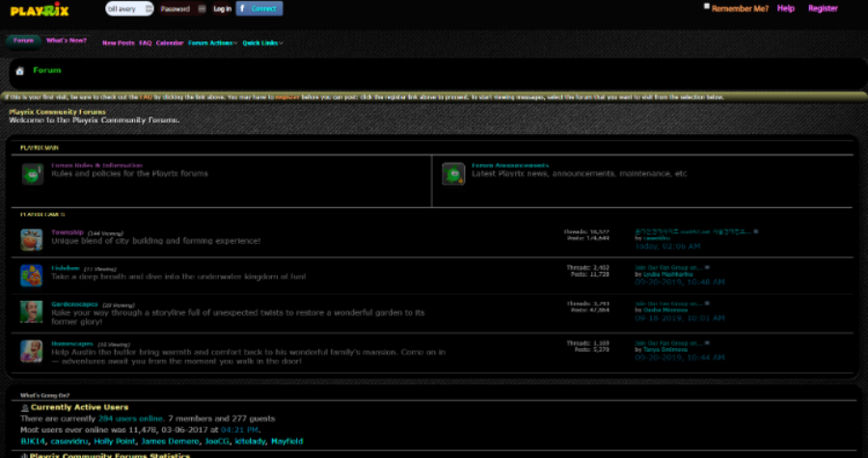The width and height of the screenshot is (868, 458).
Task: Click the home icon beside Forum breadcrumb
Action: [20, 70]
